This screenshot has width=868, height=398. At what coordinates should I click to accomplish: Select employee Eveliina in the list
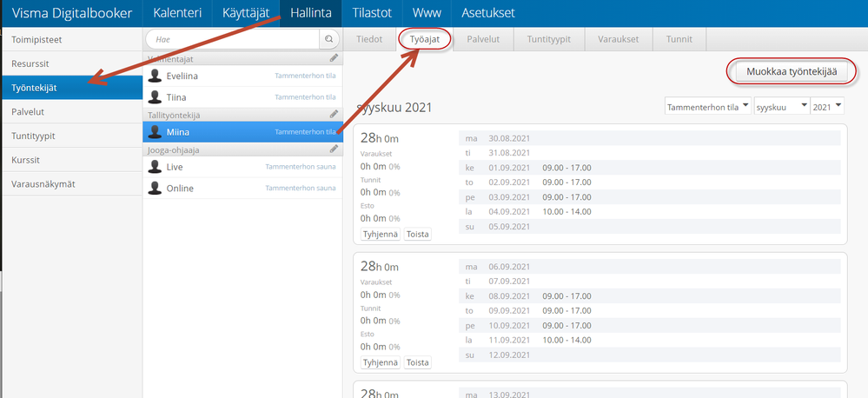pyautogui.click(x=242, y=76)
